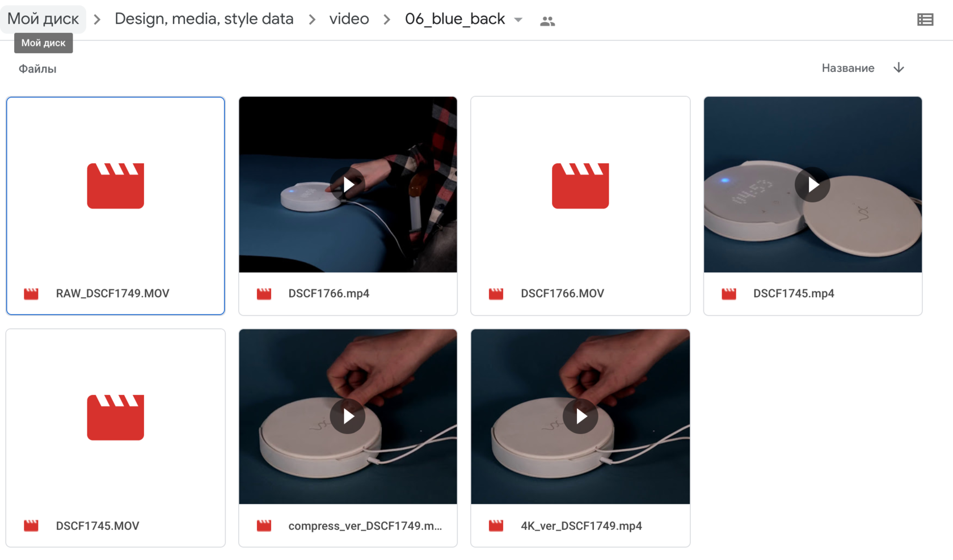This screenshot has width=953, height=560.
Task: Click the breadcrumb chevron before video
Action: tap(312, 20)
